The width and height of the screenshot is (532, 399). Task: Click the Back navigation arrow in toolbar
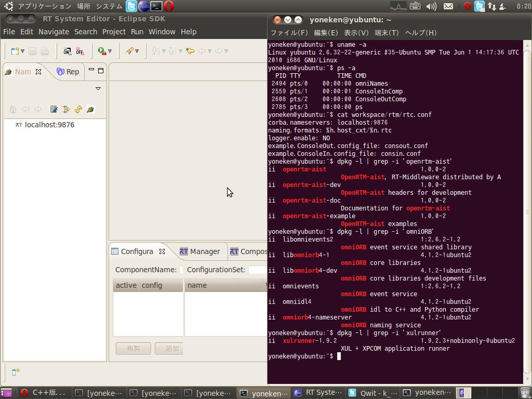(202, 51)
